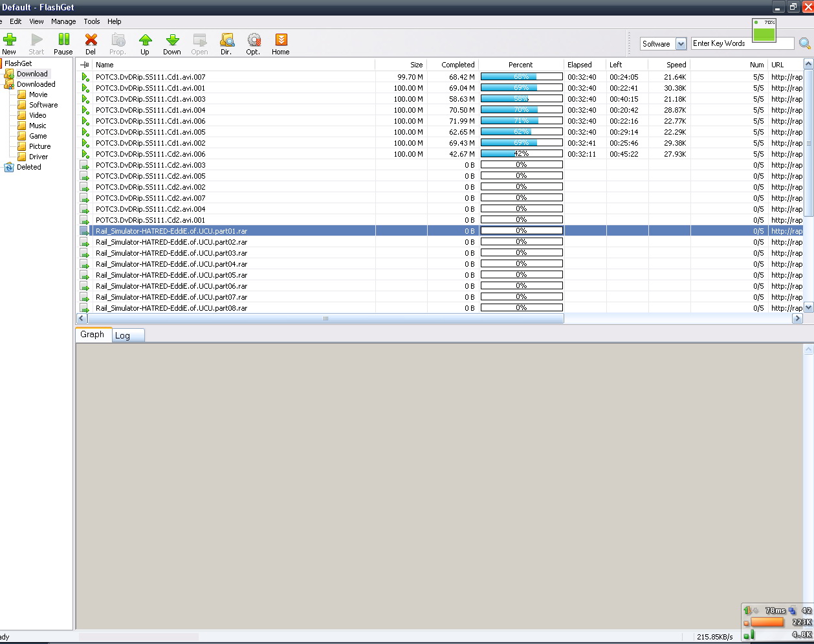This screenshot has height=644, width=814.
Task: Sort downloads by the Size column header
Action: point(401,65)
